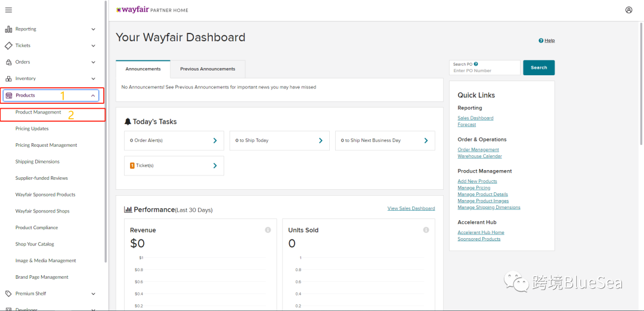Click the Add New Products link
The width and height of the screenshot is (644, 311).
(x=477, y=181)
